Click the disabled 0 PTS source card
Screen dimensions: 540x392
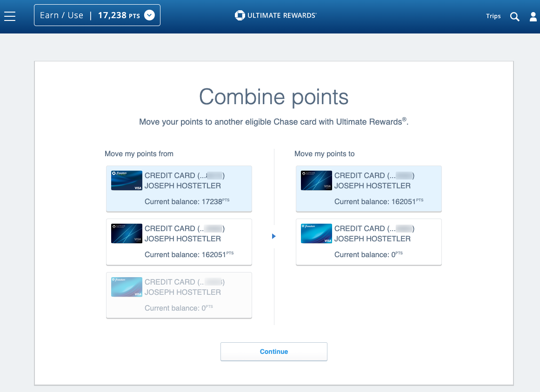(x=179, y=295)
